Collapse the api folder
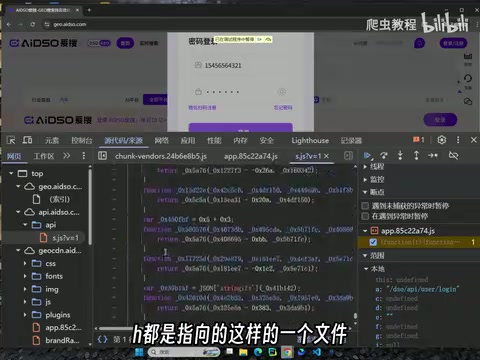 (x=25, y=225)
